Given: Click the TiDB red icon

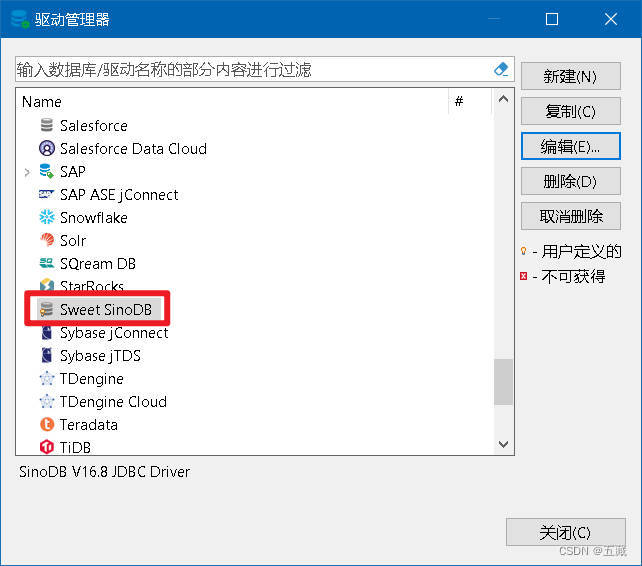Looking at the screenshot, I should [x=47, y=447].
